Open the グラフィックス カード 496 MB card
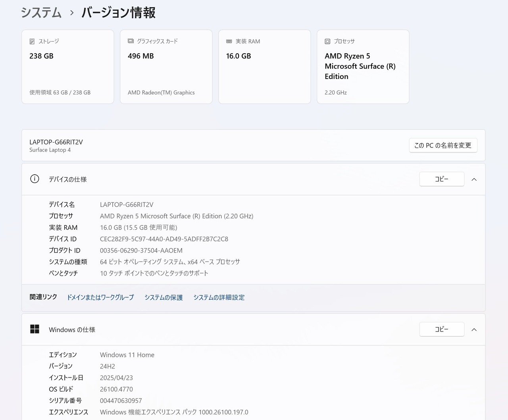The width and height of the screenshot is (508, 420). point(166,67)
